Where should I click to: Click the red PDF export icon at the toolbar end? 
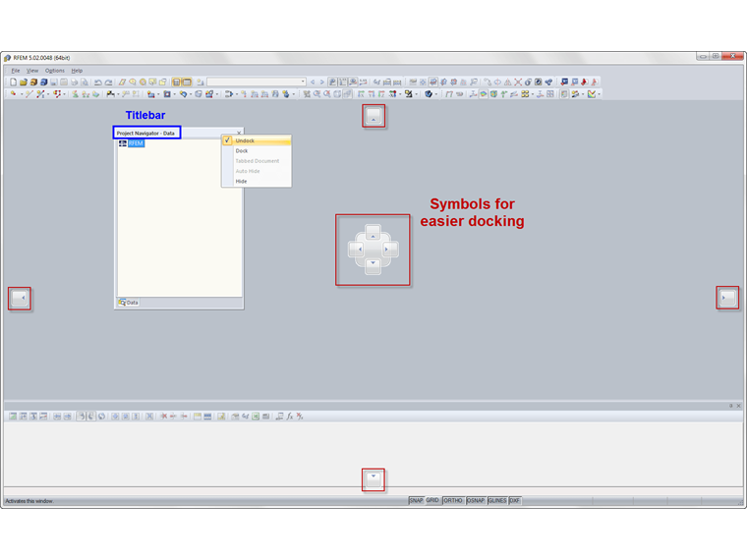(x=594, y=82)
